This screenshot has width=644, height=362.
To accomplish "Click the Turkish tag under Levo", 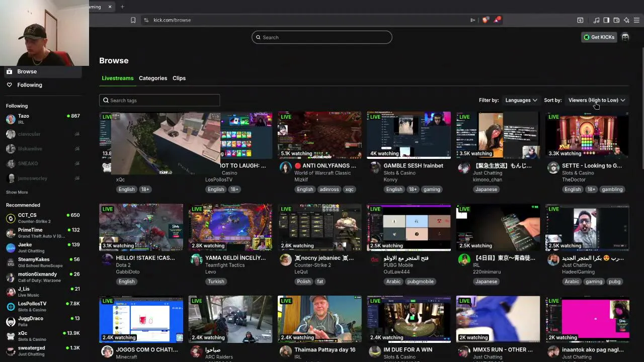I will coord(216,282).
